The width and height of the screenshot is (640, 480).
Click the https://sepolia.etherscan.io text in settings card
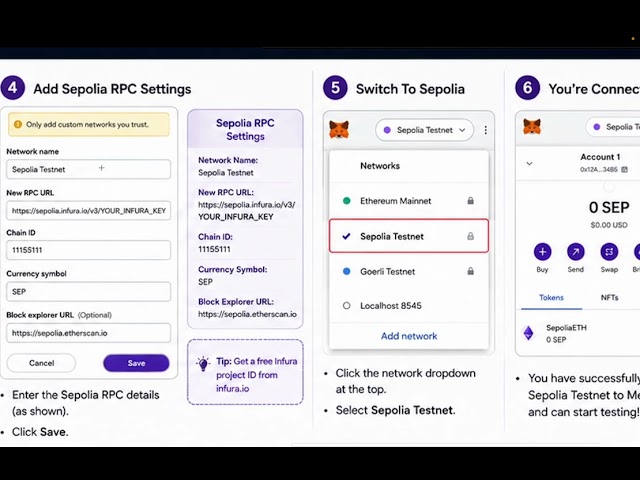tap(247, 314)
